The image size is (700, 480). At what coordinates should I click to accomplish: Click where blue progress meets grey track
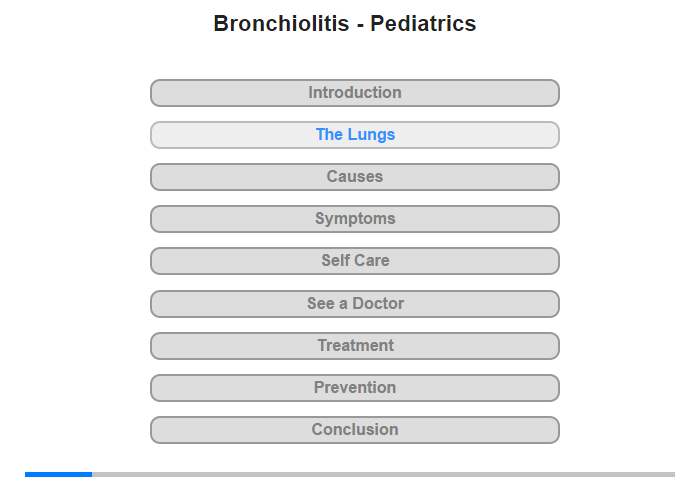click(92, 474)
